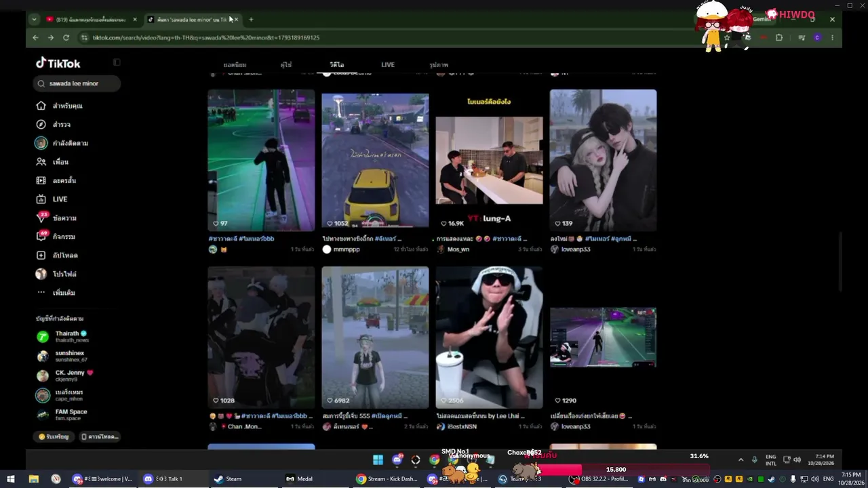This screenshot has height=488, width=868.
Task: Open the Upload (อัปโหลด) plus icon
Action: [x=41, y=255]
